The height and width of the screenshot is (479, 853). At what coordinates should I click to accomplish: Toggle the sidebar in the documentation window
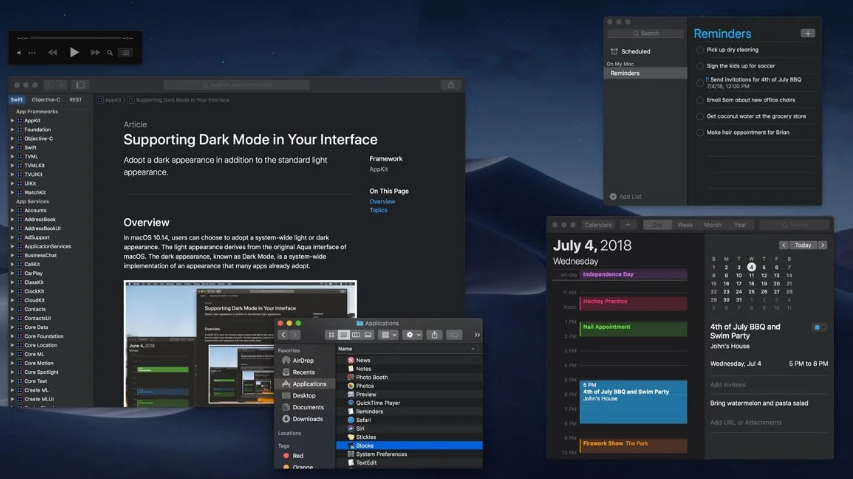pos(81,85)
